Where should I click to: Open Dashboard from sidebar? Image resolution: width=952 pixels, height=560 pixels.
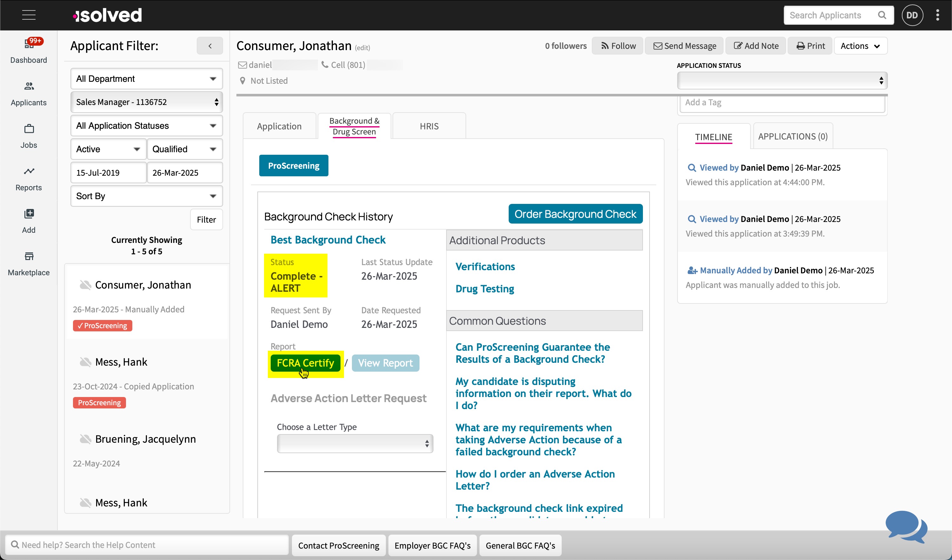[x=29, y=51]
